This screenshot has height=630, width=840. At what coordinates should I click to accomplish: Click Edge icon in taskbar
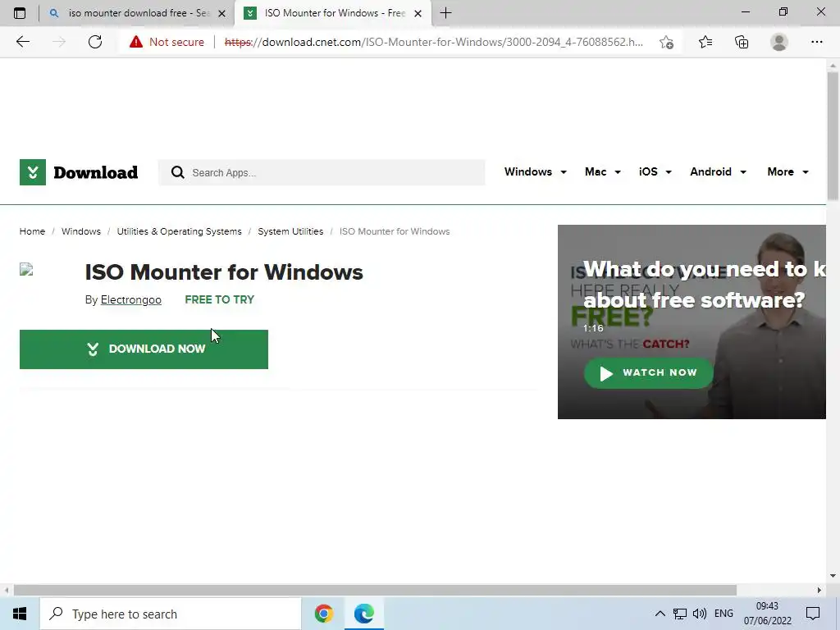[x=363, y=614]
